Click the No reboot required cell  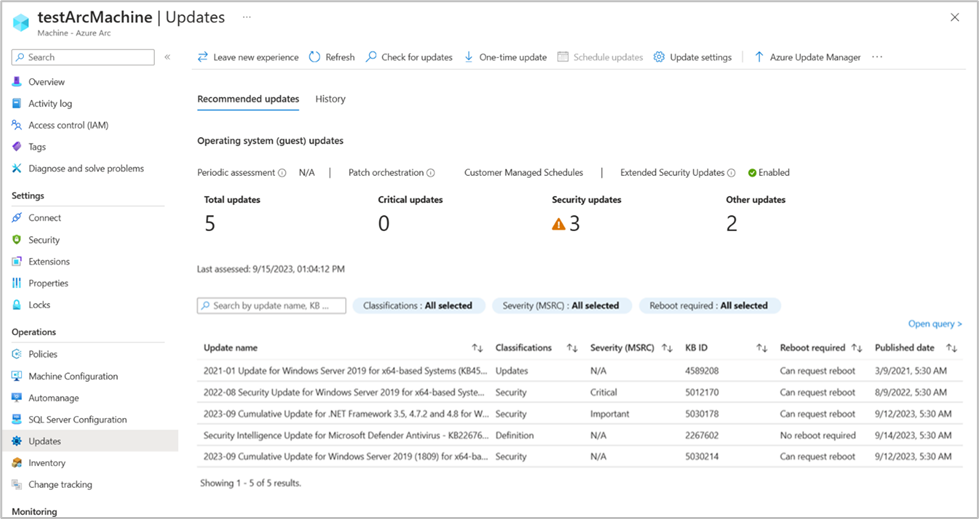(817, 435)
